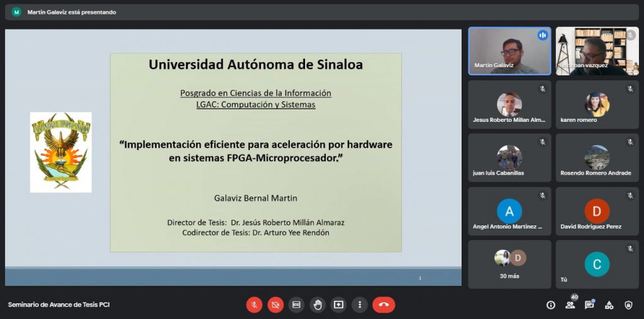
Task: Open meeting details info icon
Action: coord(551,305)
